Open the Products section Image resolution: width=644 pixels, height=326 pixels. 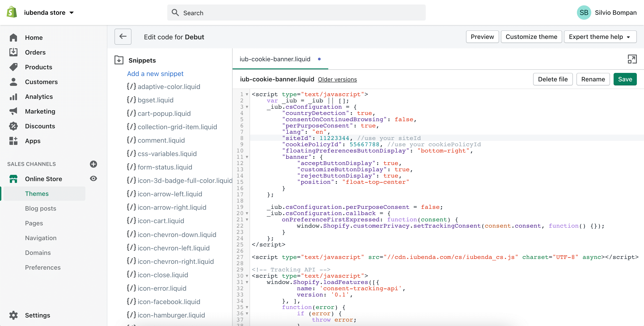(38, 67)
